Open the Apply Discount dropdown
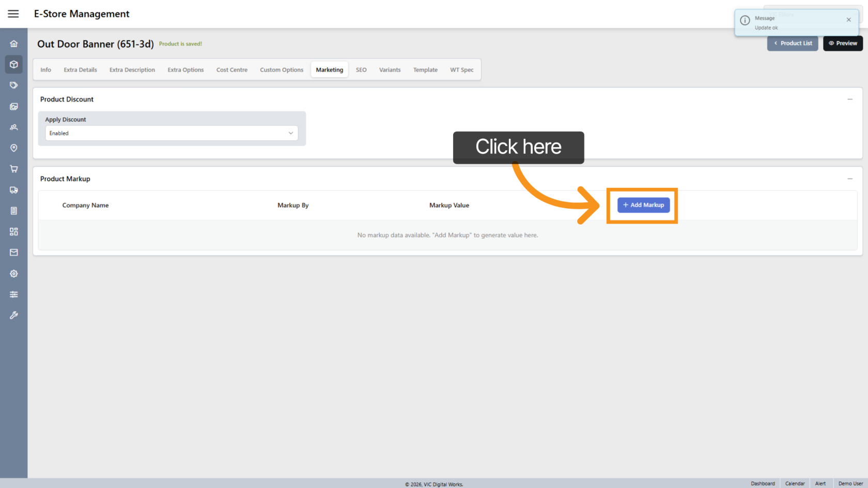This screenshot has width=868, height=488. (172, 133)
